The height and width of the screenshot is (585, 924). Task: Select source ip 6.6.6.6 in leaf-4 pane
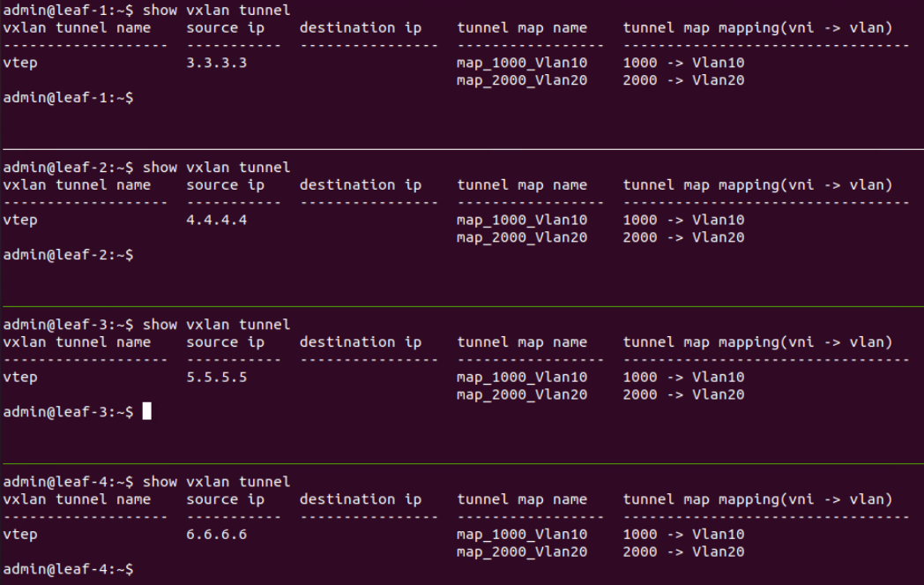point(216,535)
